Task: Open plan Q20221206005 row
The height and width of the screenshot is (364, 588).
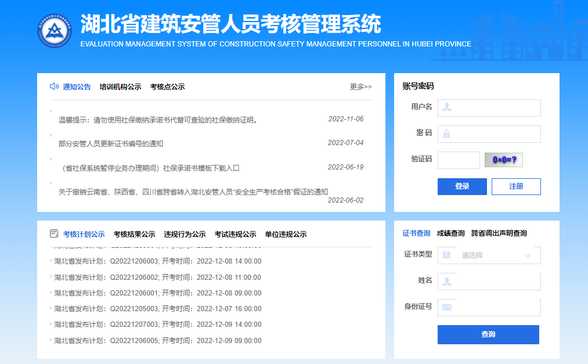Action: tap(158, 341)
